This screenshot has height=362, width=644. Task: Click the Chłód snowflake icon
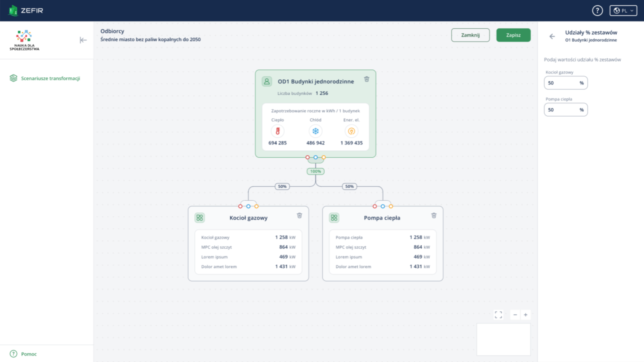tap(316, 131)
